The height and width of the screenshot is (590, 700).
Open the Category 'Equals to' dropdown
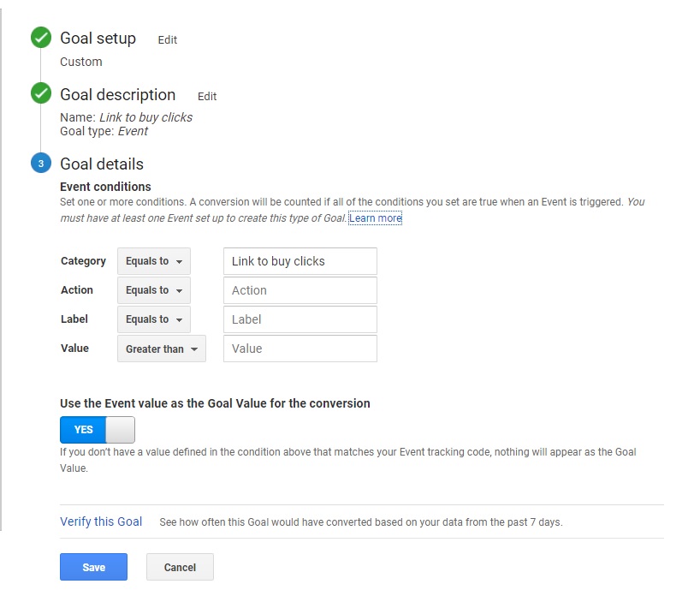154,261
